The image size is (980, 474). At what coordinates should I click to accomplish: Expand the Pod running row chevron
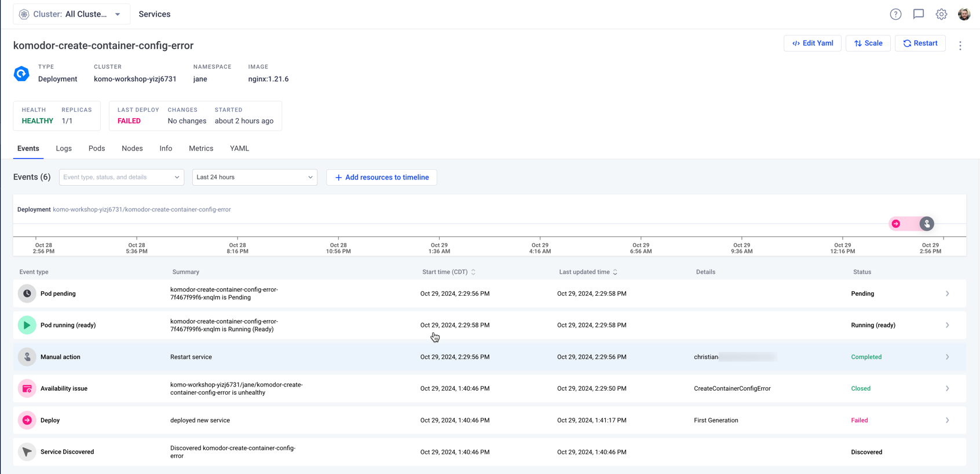[948, 325]
